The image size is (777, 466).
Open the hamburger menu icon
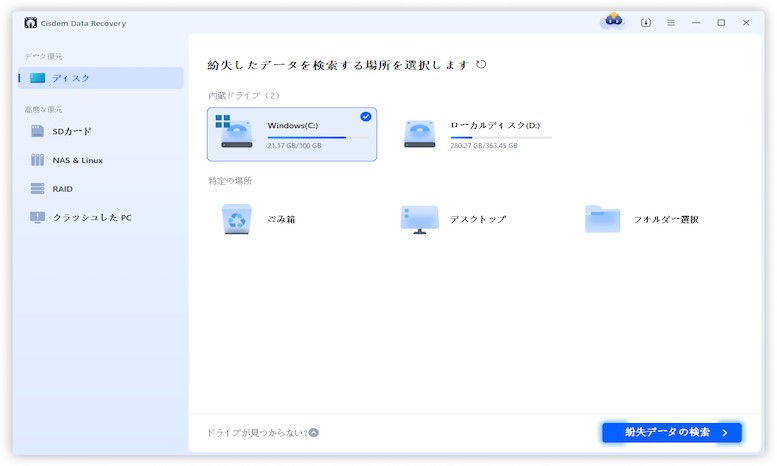tap(671, 23)
